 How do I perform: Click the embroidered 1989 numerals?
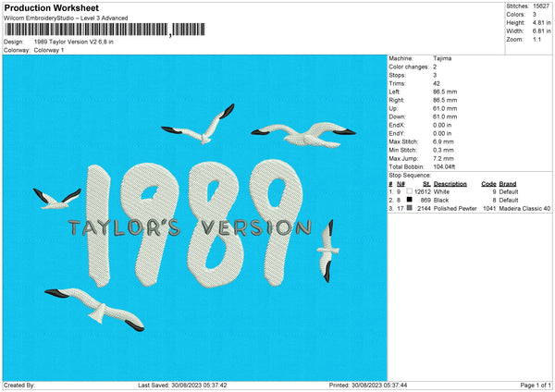click(x=194, y=224)
